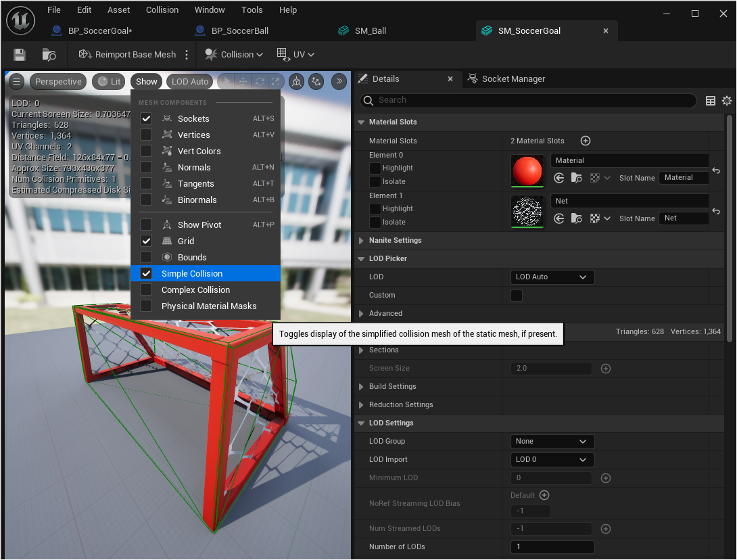Screen dimensions: 737x560
Task: Enable Normals display checkbox
Action: click(146, 167)
